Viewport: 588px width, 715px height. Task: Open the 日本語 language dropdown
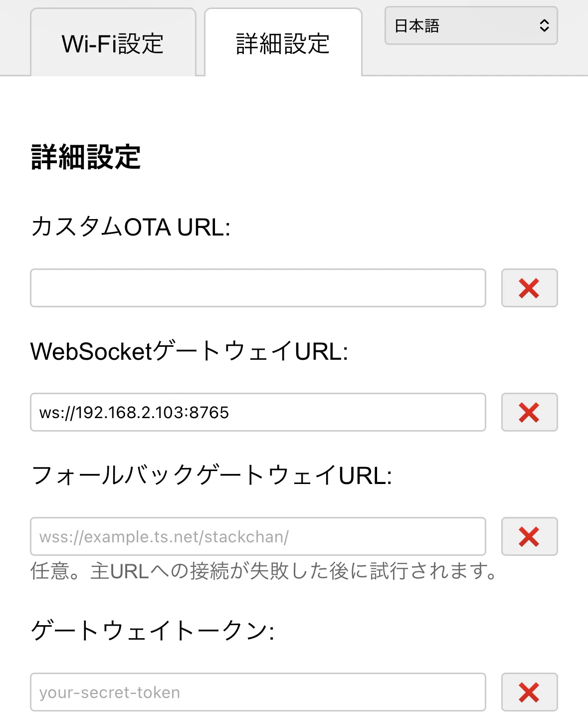(471, 25)
